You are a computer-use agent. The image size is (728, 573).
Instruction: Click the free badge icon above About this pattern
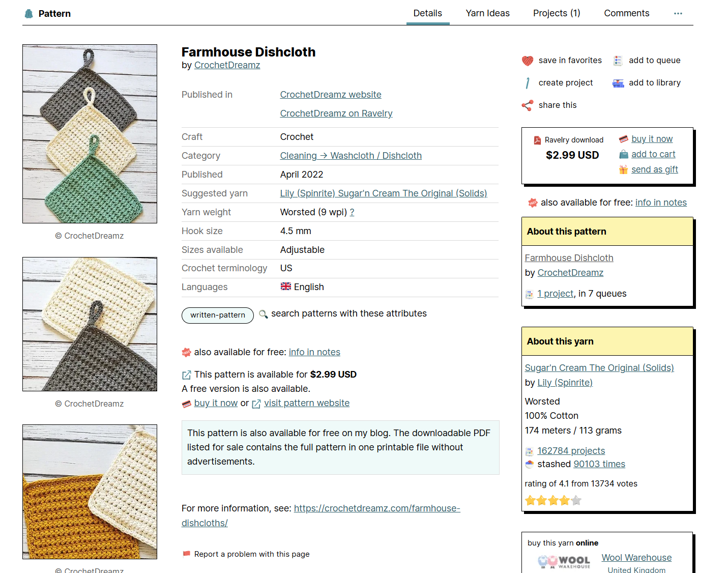point(533,203)
